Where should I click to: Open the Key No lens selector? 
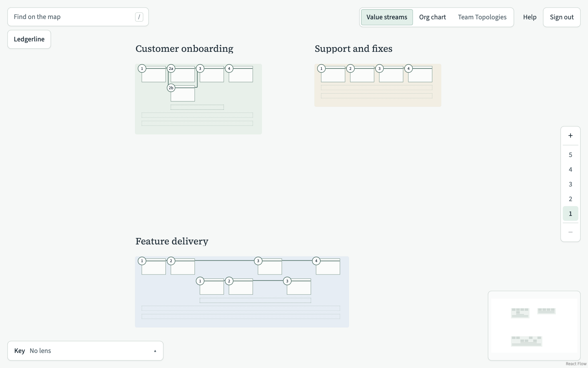tap(85, 351)
